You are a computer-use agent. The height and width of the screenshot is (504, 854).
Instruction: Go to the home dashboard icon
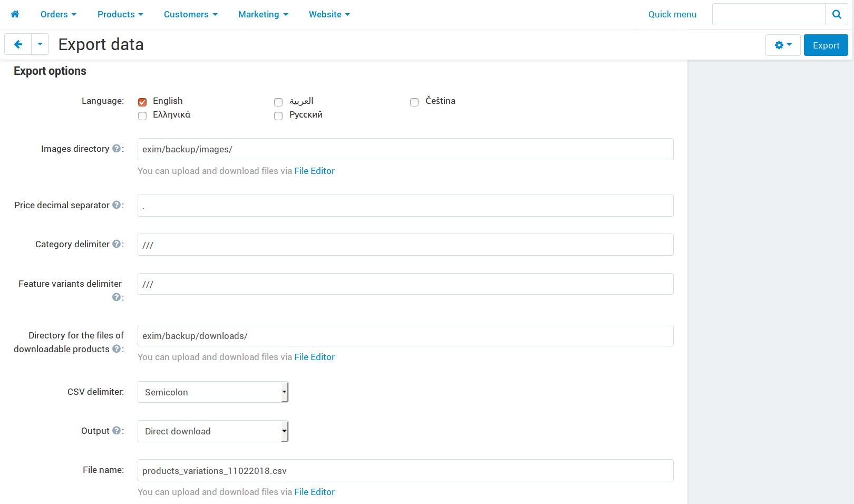pyautogui.click(x=15, y=14)
